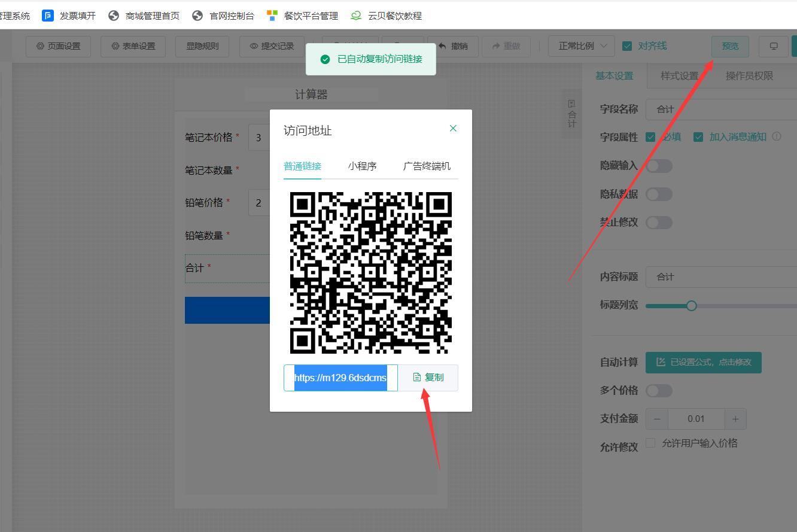Open the 显隐规则 settings
The width and height of the screenshot is (797, 532).
coord(202,46)
